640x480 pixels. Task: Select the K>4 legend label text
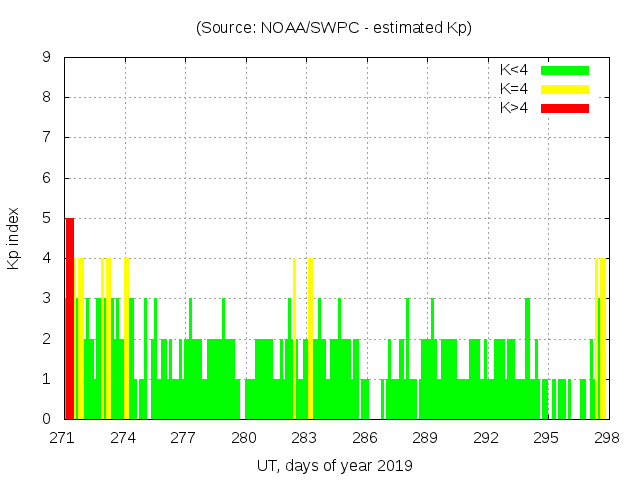[x=514, y=108]
